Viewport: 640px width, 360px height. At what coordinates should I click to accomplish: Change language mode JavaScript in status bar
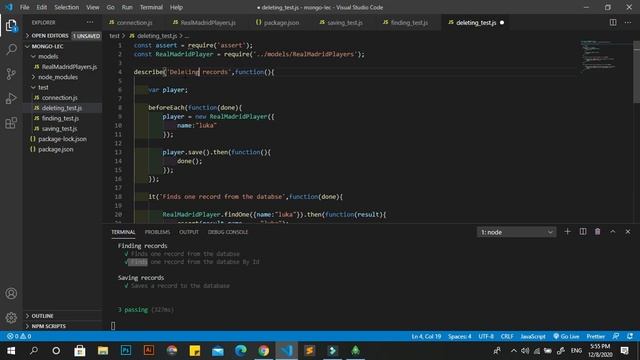[533, 336]
